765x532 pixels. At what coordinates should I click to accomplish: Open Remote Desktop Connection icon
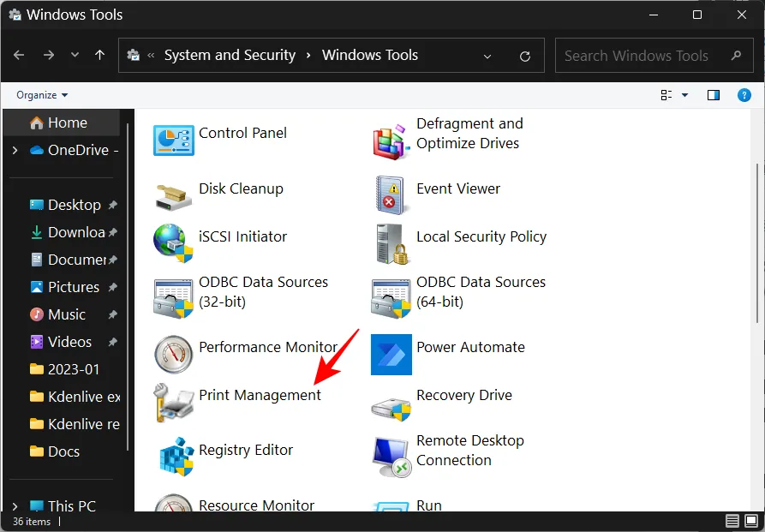[x=391, y=457]
